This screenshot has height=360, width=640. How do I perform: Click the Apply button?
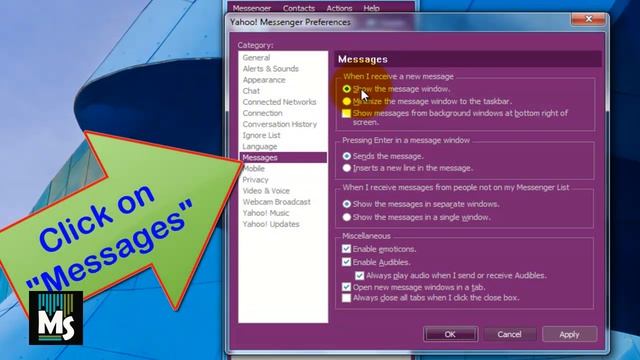click(x=569, y=334)
